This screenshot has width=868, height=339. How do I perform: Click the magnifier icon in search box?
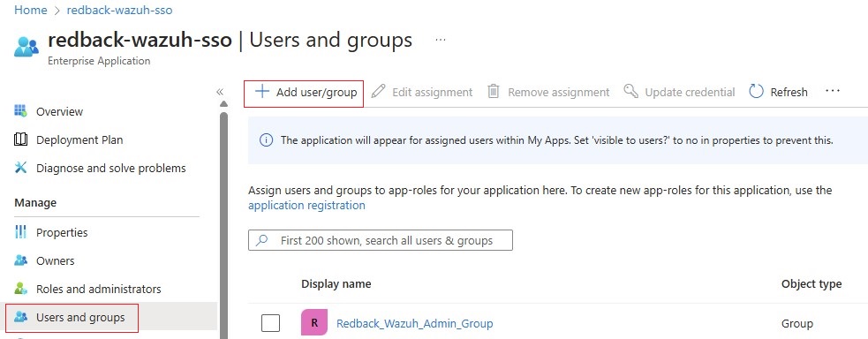(263, 240)
